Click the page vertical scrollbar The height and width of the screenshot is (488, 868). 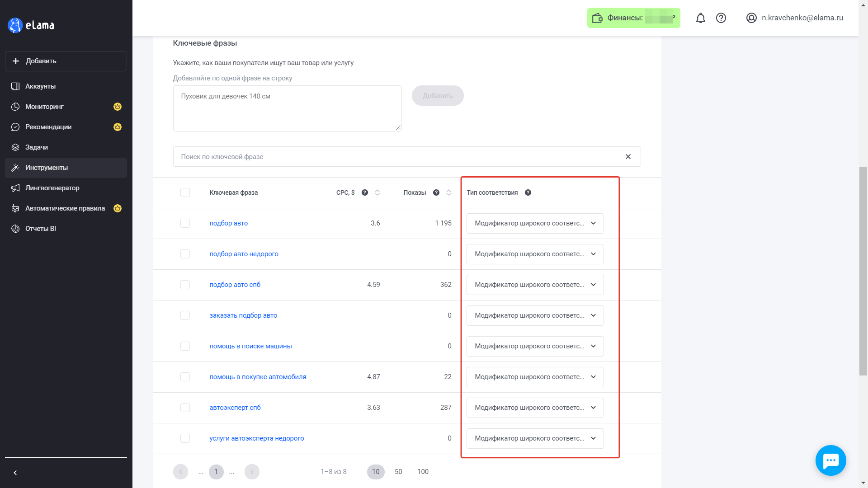[863, 271]
